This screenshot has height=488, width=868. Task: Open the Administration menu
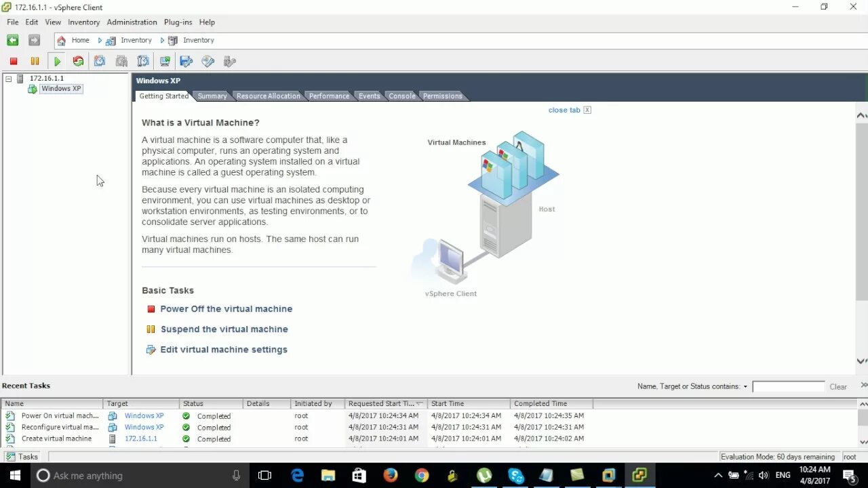[x=132, y=22]
